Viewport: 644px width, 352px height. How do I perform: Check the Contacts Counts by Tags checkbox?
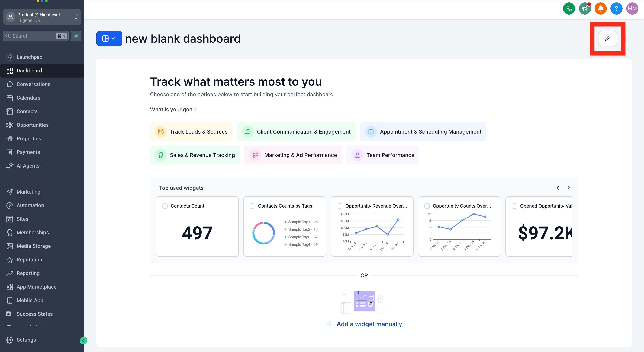pos(252,206)
